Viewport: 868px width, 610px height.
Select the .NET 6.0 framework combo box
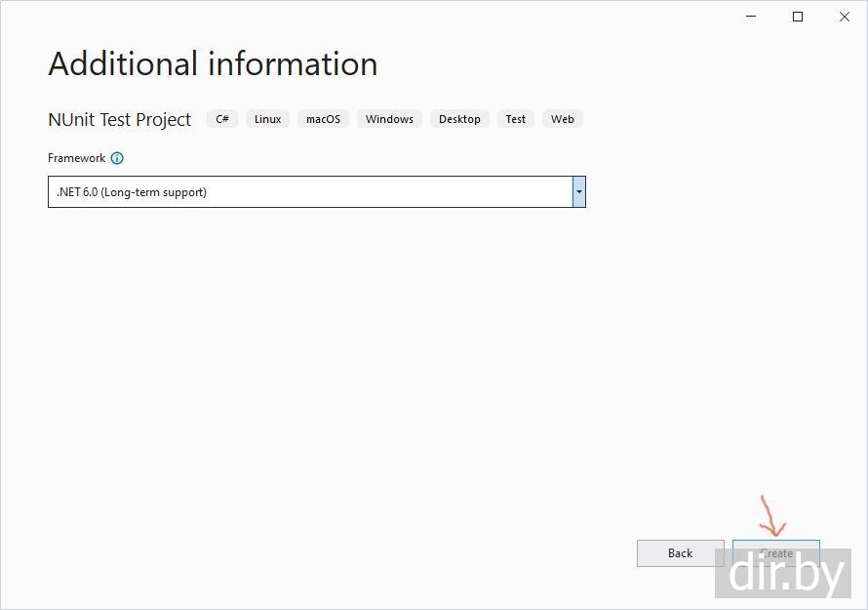310,192
